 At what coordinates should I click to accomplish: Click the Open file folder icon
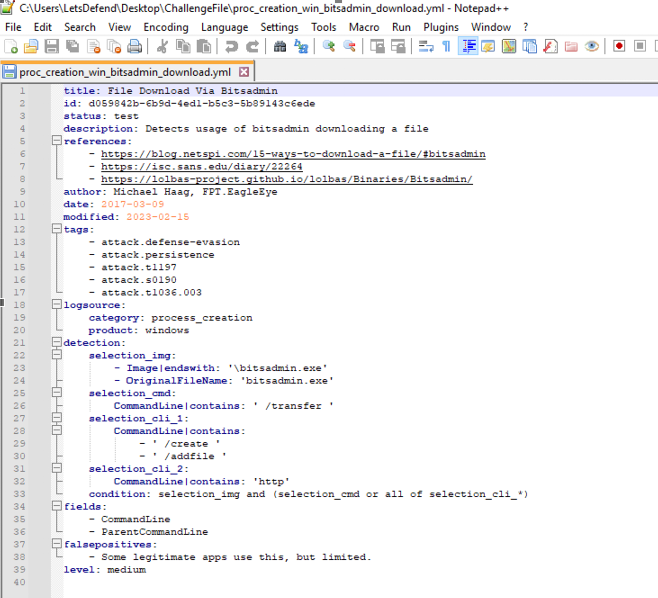coord(31,46)
